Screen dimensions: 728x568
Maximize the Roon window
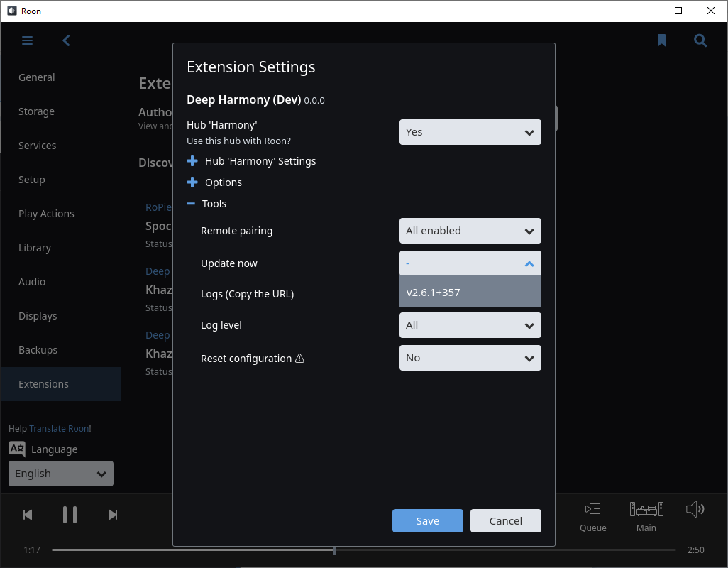tap(678, 11)
